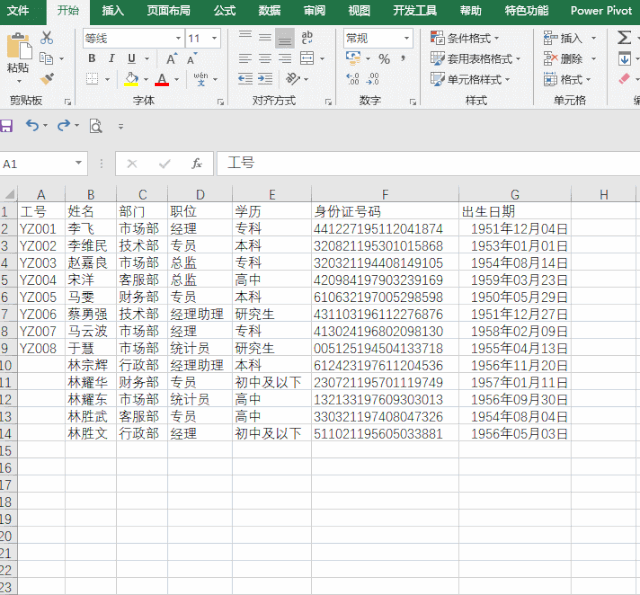640x595 pixels.
Task: Increase indent
Action: pyautogui.click(x=265, y=79)
